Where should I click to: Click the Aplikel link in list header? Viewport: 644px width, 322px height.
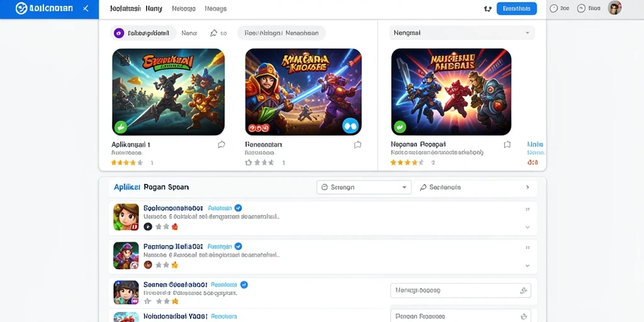point(127,187)
